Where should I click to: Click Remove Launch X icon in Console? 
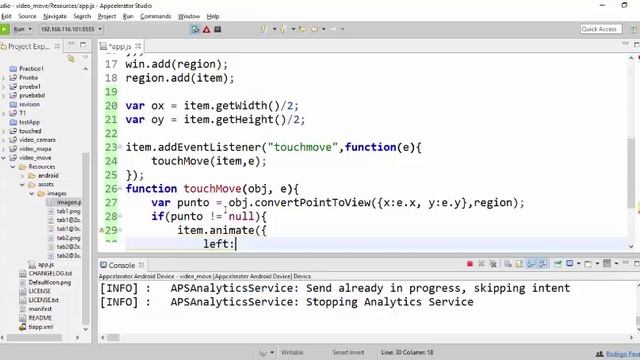481,264
